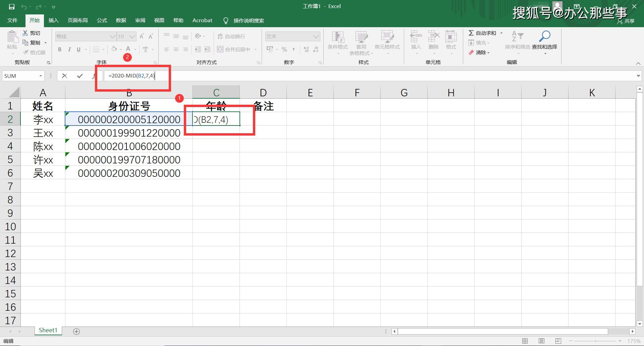Image resolution: width=644 pixels, height=346 pixels.
Task: Click the percent style icon
Action: [x=284, y=49]
